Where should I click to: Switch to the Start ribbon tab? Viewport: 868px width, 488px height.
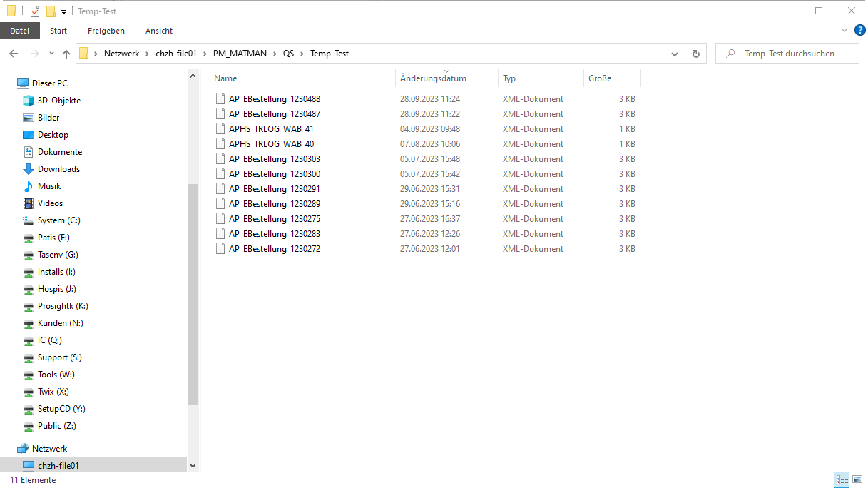[x=58, y=31]
